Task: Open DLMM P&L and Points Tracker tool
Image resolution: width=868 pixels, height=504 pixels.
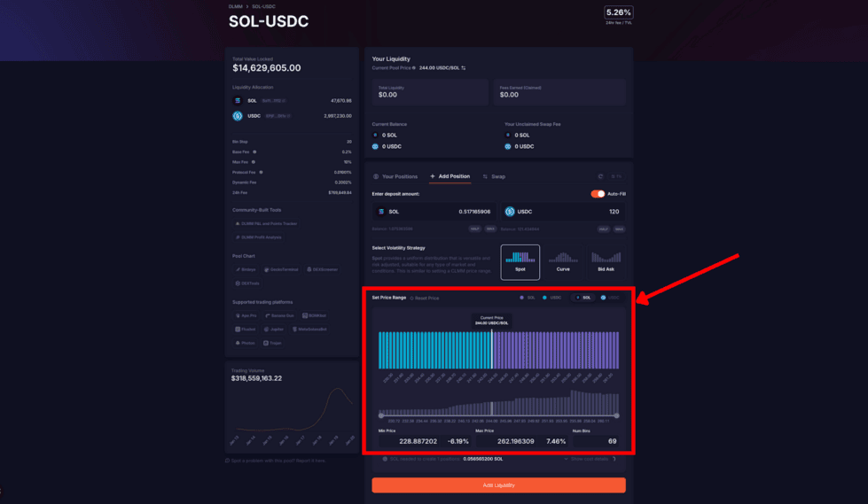Action: coord(266,223)
